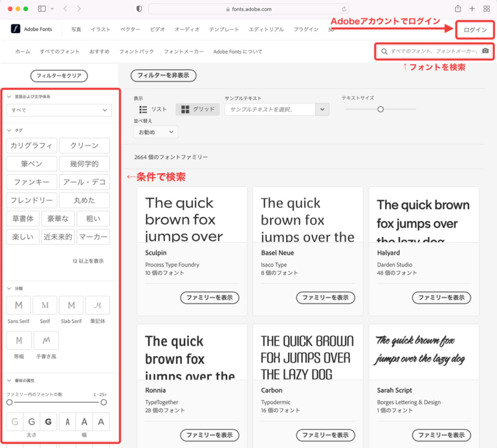Show family for Sarah Script font
The image size is (497, 448).
click(x=441, y=435)
